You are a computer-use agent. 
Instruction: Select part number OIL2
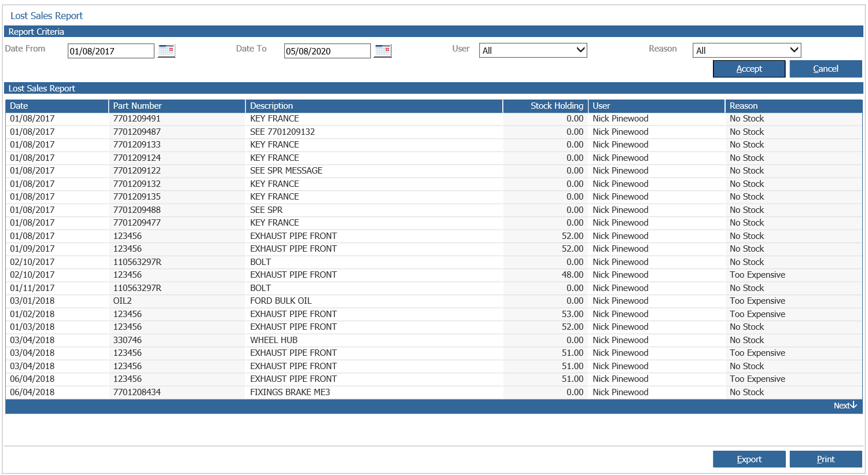(x=123, y=301)
